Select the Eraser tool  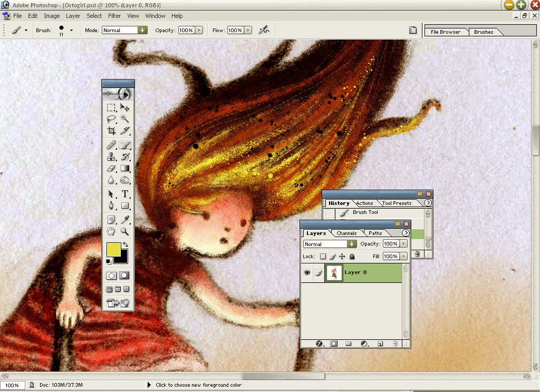pyautogui.click(x=111, y=168)
